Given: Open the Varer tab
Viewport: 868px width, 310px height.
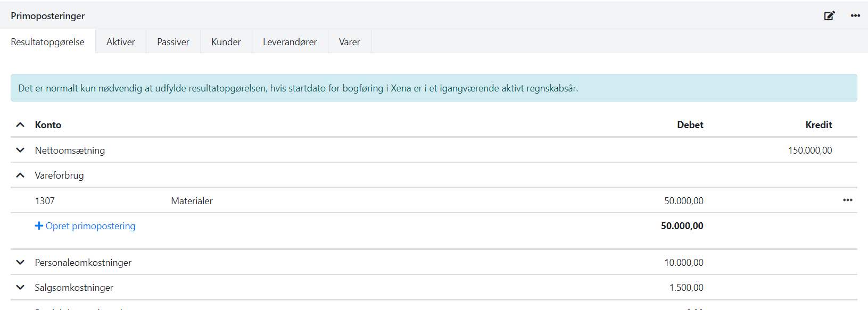Looking at the screenshot, I should pos(349,42).
